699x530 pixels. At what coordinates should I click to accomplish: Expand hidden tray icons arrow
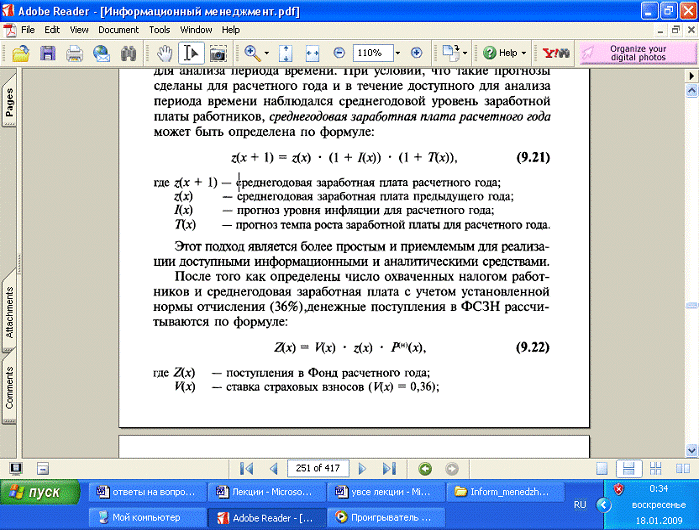pyautogui.click(x=604, y=505)
